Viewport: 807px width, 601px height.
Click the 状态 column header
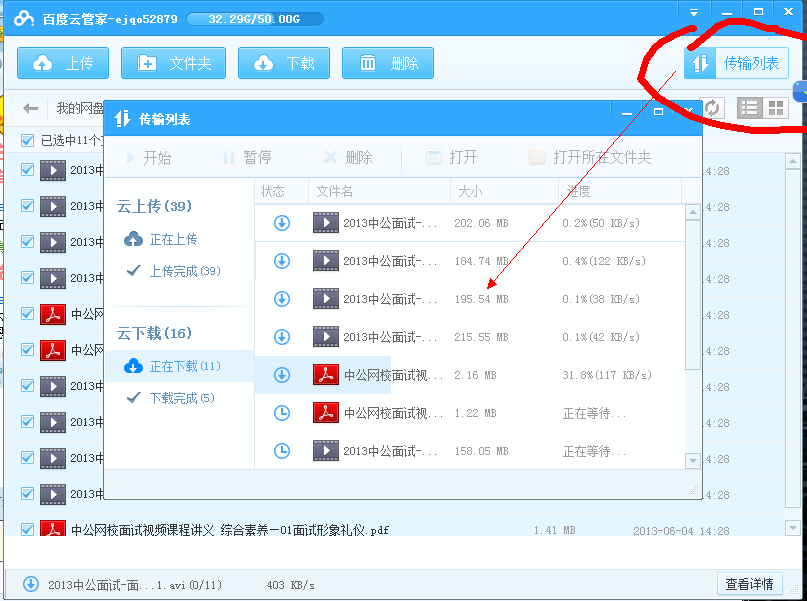282,191
